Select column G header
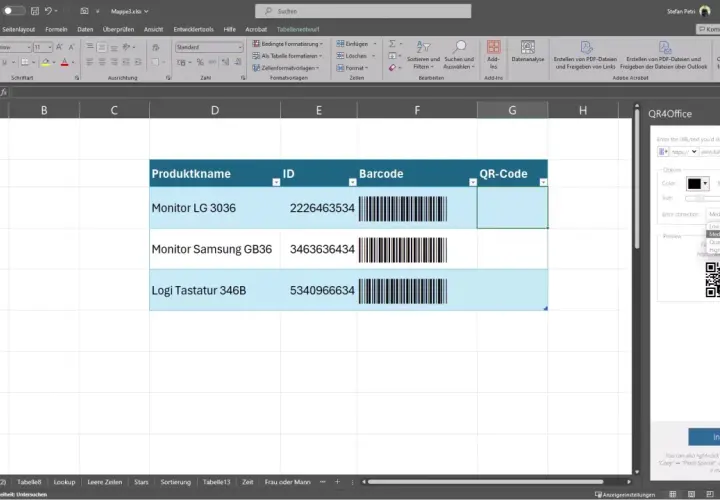 [512, 110]
